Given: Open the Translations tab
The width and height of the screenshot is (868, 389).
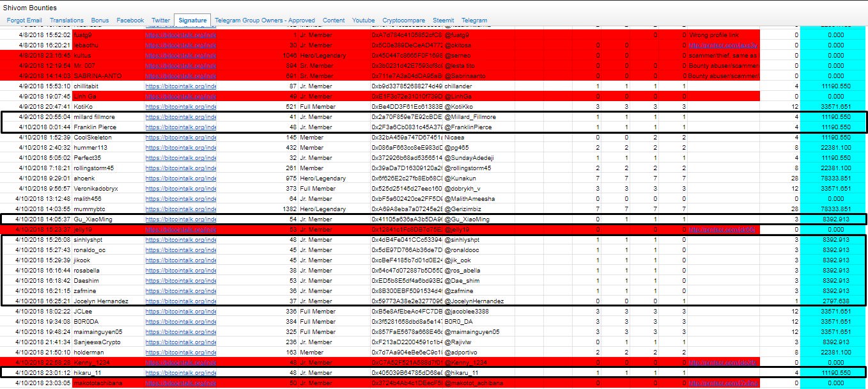Looking at the screenshot, I should (x=66, y=20).
